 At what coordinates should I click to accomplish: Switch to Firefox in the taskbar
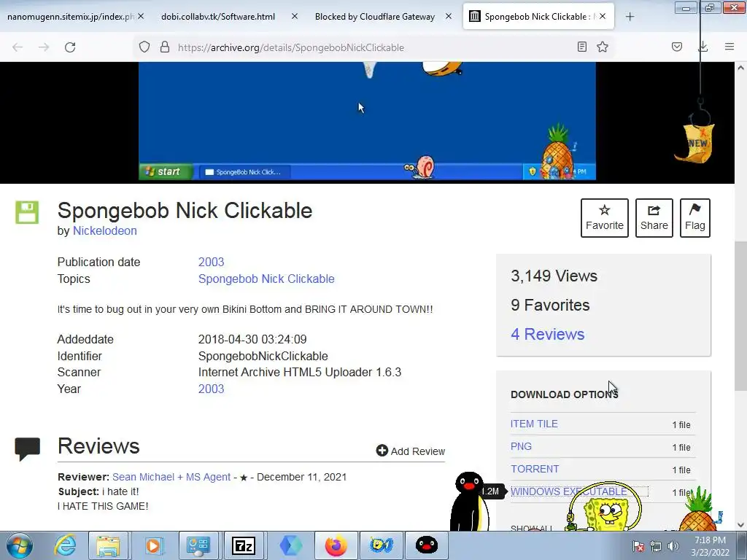click(336, 545)
